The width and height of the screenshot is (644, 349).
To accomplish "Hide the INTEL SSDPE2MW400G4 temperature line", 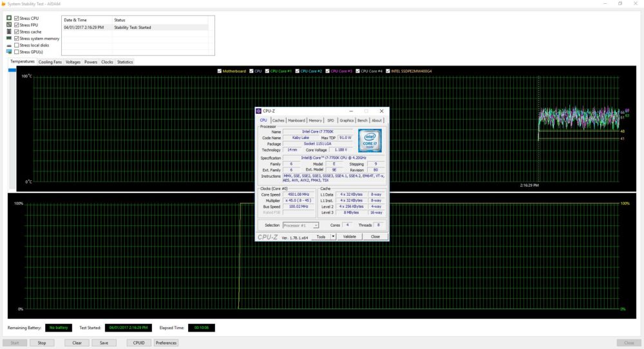I will [x=388, y=71].
